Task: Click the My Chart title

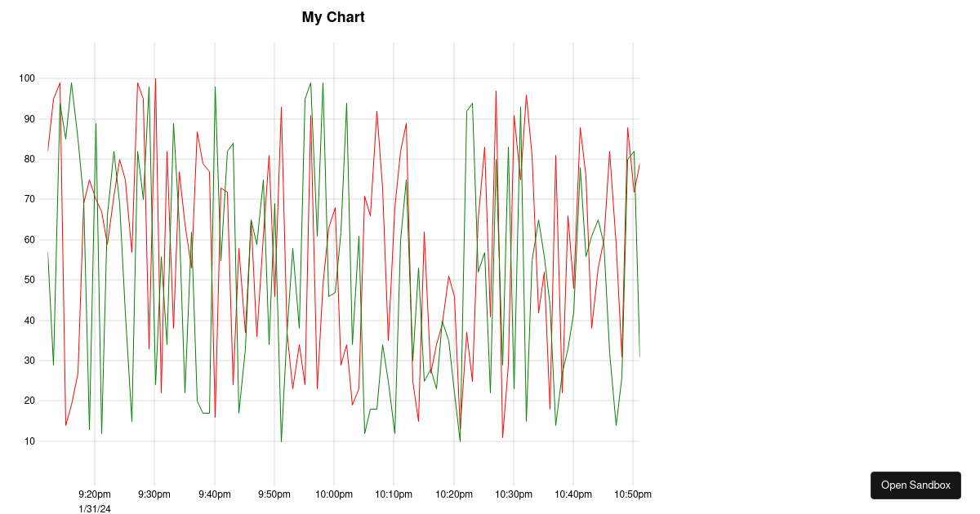Action: 333,17
